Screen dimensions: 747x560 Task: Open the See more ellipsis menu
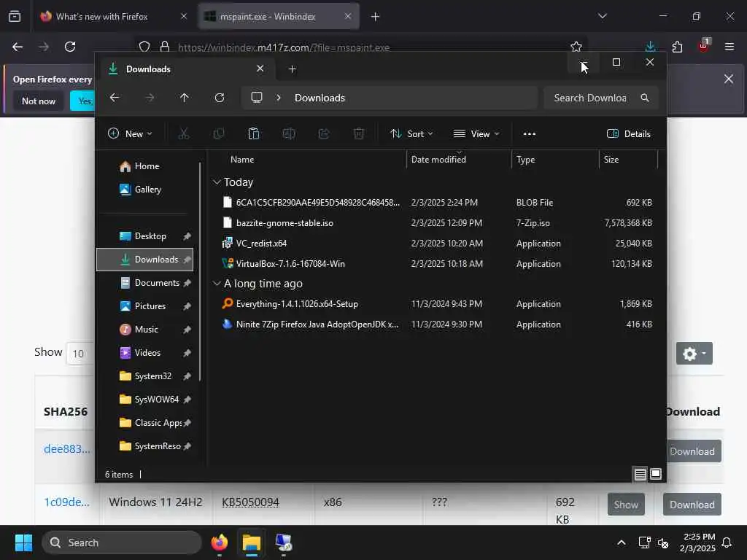(x=530, y=134)
